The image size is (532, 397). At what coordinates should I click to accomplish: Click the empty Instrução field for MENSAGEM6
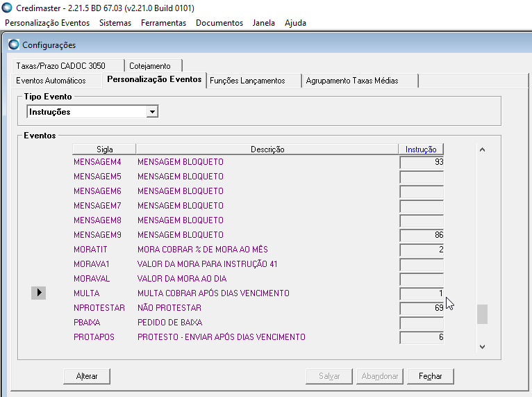click(x=422, y=191)
